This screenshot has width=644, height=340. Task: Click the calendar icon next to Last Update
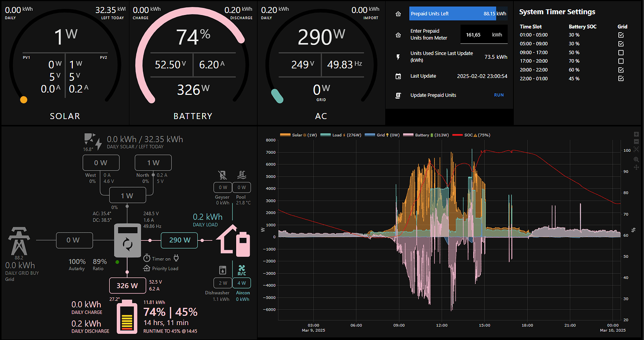398,76
